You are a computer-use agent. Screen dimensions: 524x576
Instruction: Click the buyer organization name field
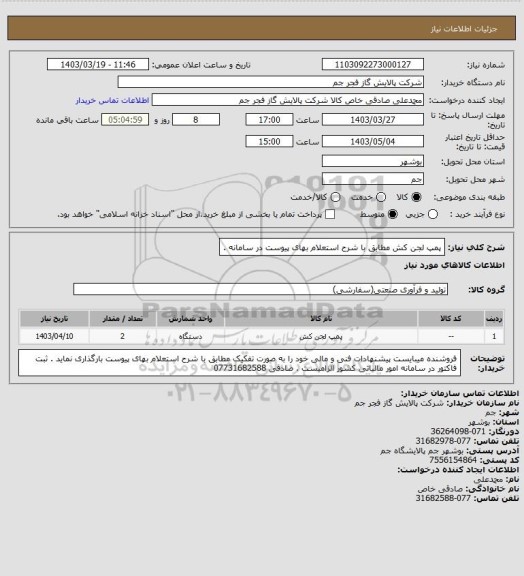point(270,82)
